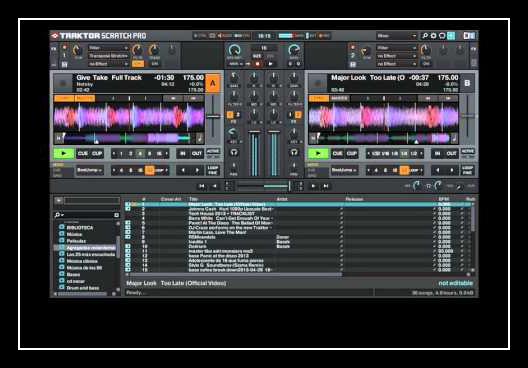The image size is (528, 368).
Task: Toggle SYNC on deck B
Action: 319,98
